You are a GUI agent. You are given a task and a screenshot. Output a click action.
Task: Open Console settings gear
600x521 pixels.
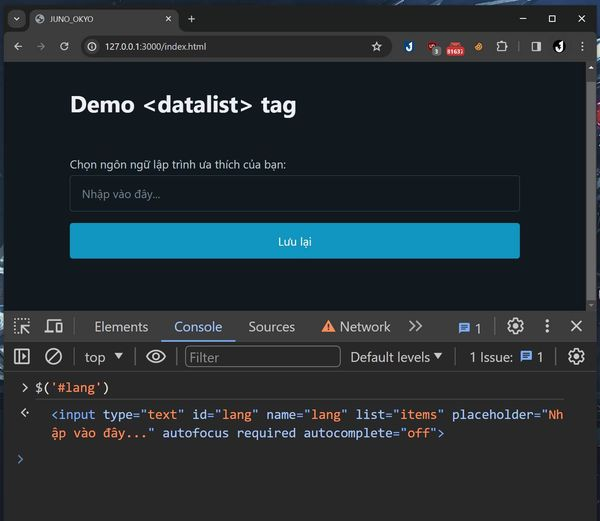click(576, 357)
